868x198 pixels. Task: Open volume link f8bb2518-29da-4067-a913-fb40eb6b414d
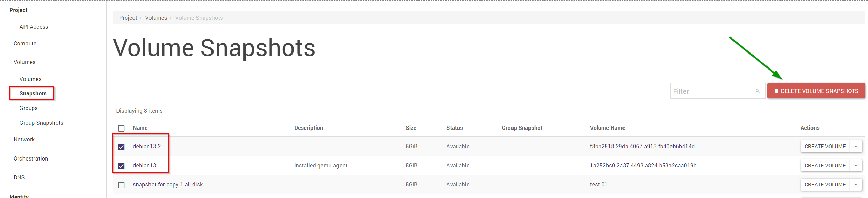[642, 146]
